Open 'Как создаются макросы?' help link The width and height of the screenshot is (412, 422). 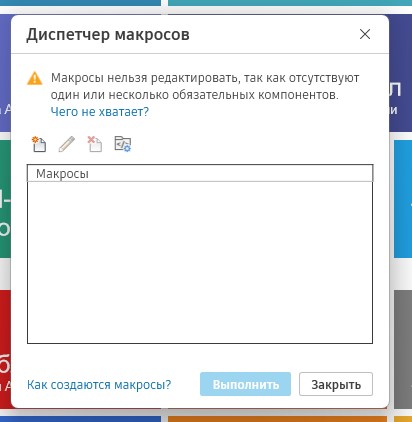99,384
